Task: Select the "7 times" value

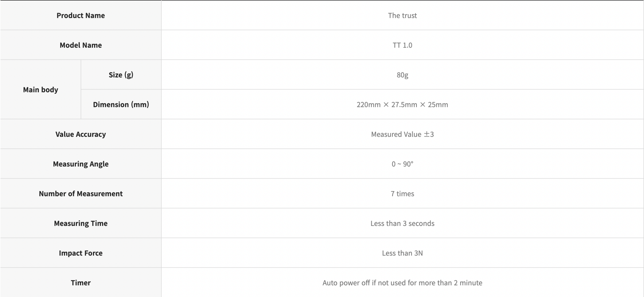Action: (402, 193)
